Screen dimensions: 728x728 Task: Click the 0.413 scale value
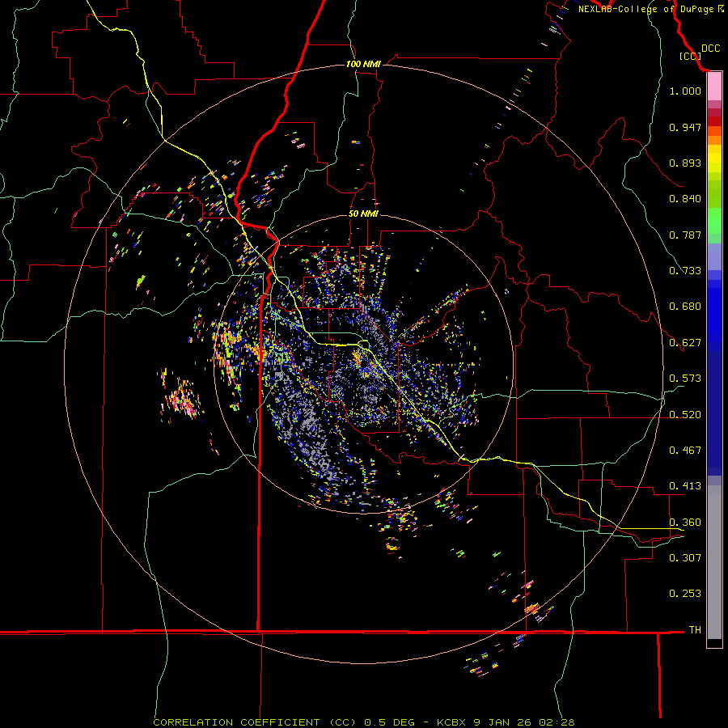click(685, 486)
